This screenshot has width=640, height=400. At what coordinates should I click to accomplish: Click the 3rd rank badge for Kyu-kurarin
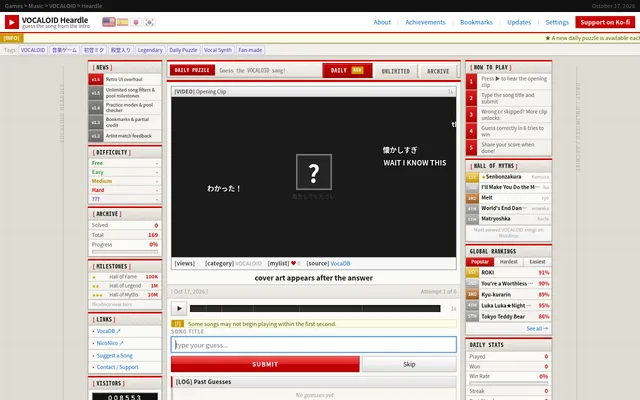click(472, 294)
